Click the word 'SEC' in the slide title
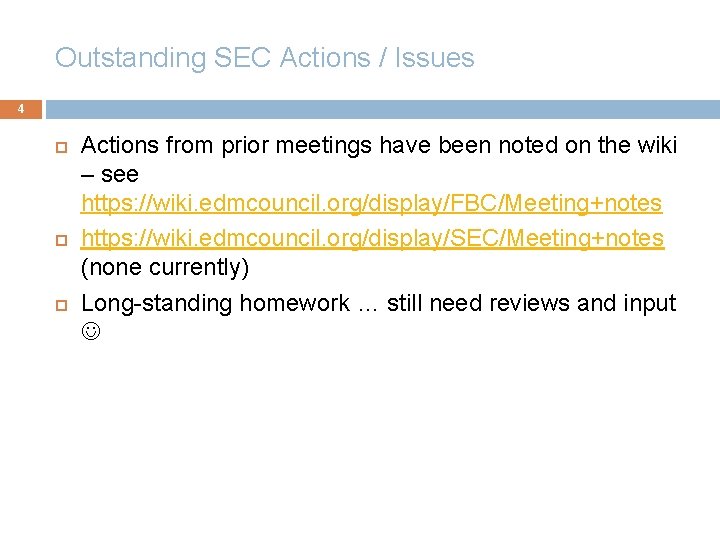Screen dimensions: 720x540 click(243, 58)
